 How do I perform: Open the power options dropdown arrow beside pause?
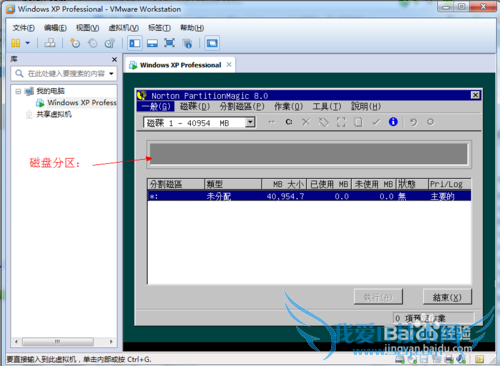click(x=28, y=43)
